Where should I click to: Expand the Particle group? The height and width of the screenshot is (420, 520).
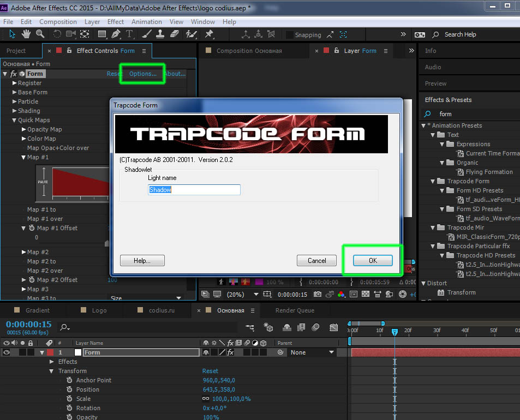[15, 101]
